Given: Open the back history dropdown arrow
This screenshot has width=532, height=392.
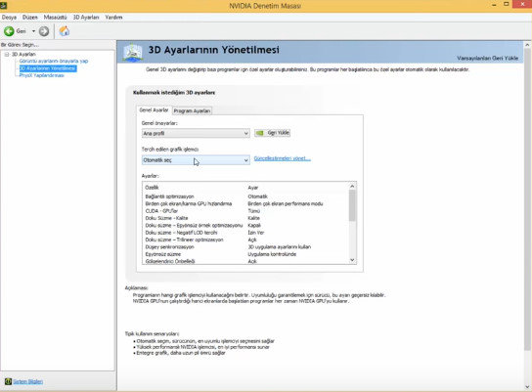Looking at the screenshot, I should [33, 31].
